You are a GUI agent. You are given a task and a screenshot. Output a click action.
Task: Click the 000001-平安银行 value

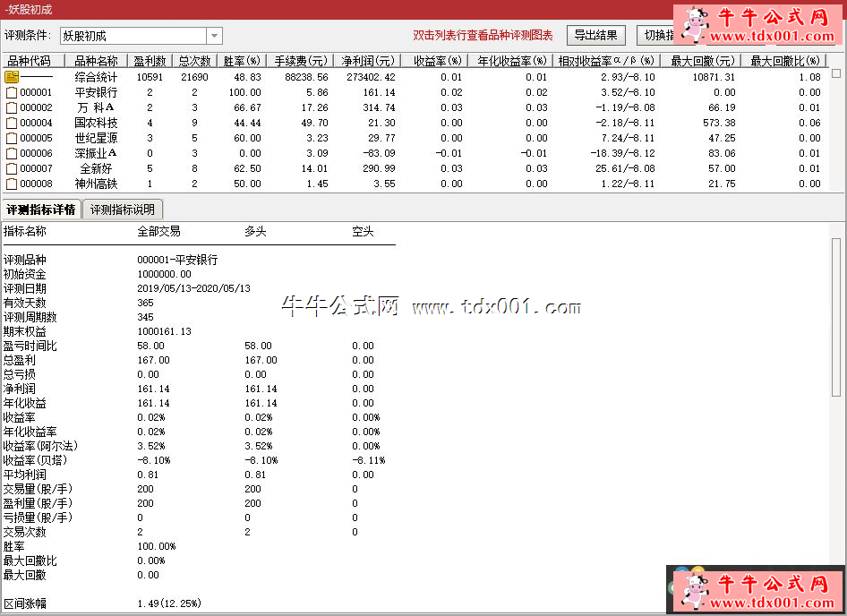tap(177, 260)
